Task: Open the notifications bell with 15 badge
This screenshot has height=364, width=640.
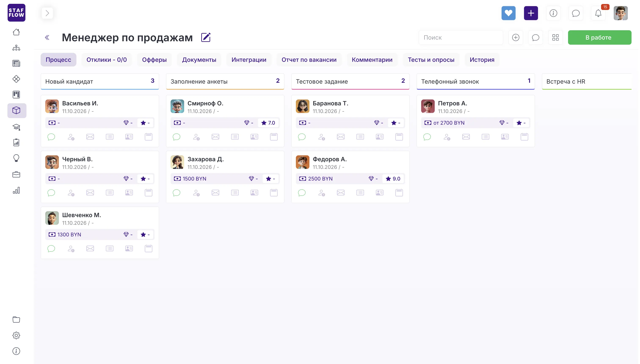Action: [x=598, y=13]
